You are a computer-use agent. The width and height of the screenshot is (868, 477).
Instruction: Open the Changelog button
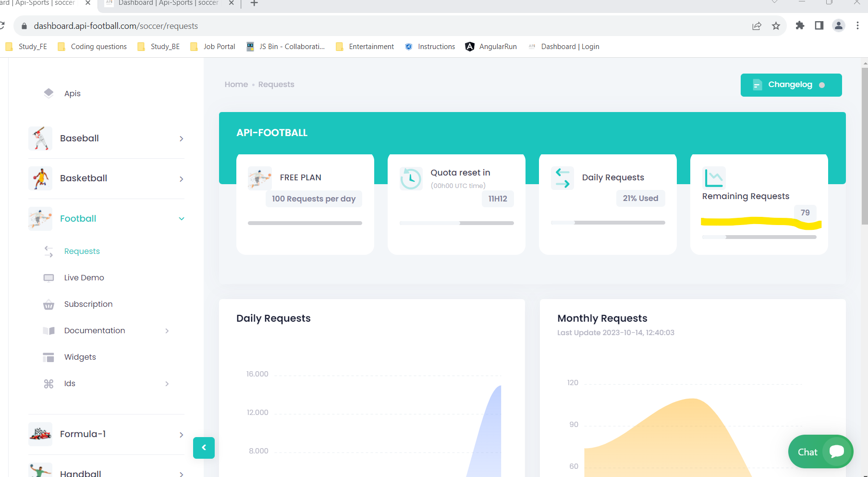click(x=791, y=85)
